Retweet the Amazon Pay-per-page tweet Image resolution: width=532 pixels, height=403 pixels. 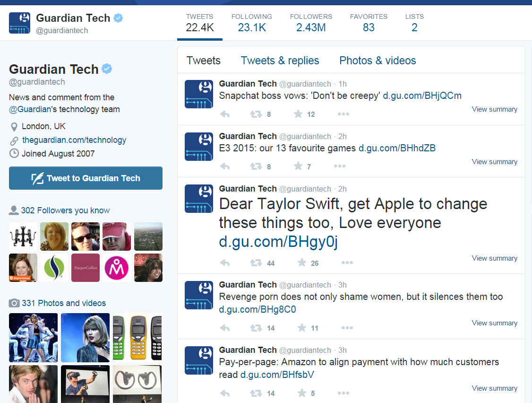(x=256, y=393)
